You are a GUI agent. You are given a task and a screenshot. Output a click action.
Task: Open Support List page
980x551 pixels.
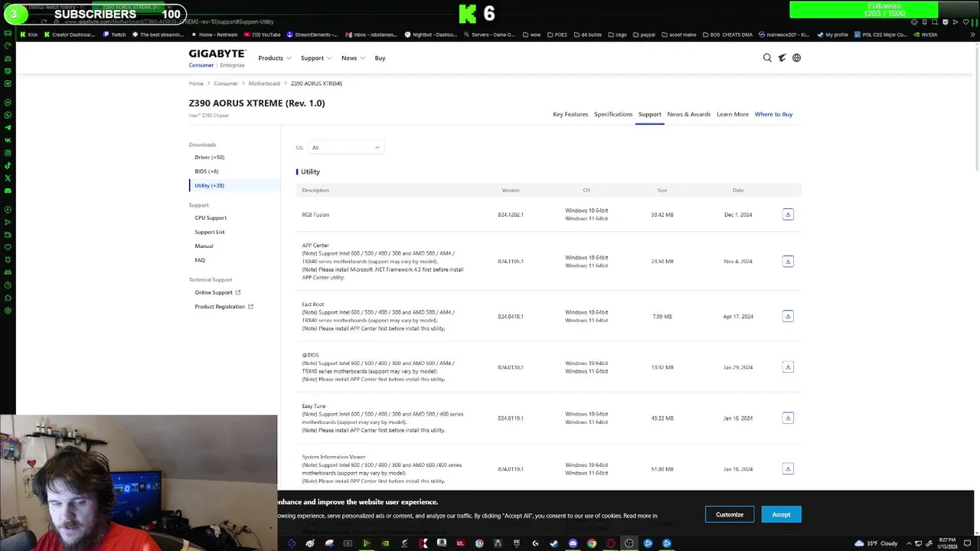209,232
